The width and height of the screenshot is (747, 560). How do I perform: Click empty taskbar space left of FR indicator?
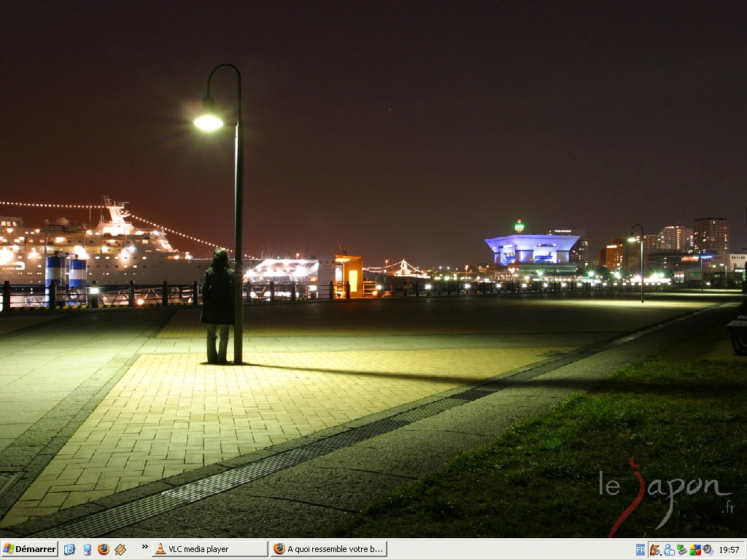click(x=511, y=550)
